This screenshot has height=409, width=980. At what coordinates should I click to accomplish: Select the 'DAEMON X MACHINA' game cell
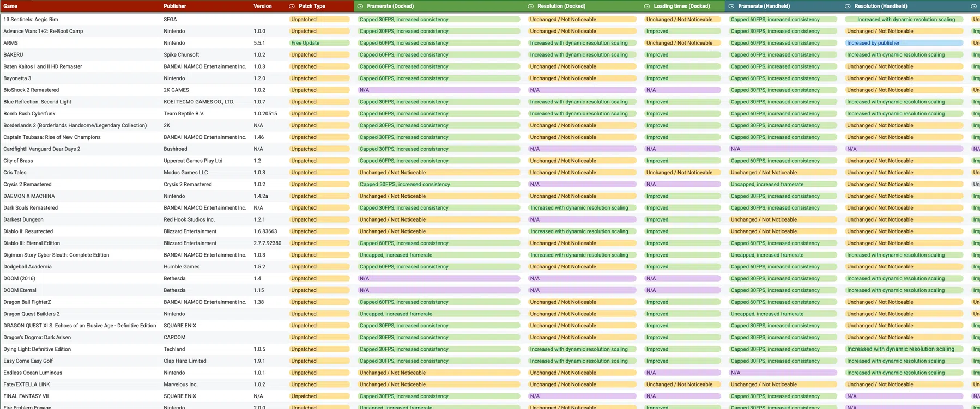click(x=29, y=197)
